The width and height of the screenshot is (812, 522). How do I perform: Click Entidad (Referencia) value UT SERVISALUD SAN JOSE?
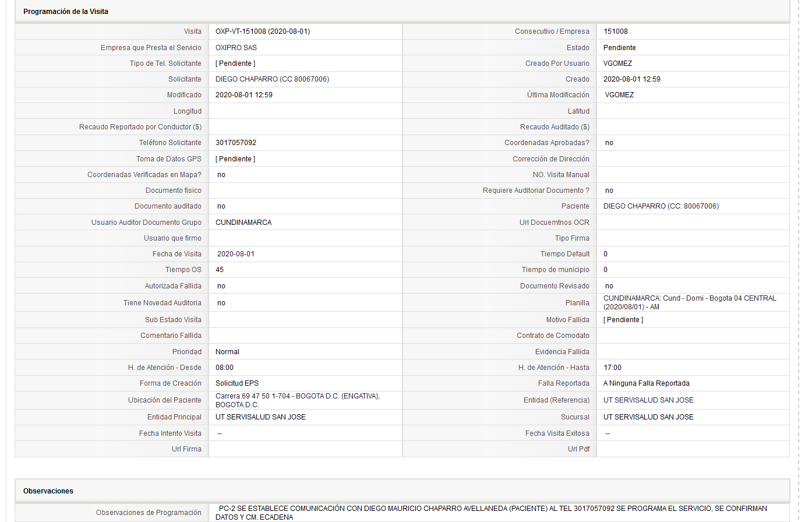pyautogui.click(x=648, y=400)
